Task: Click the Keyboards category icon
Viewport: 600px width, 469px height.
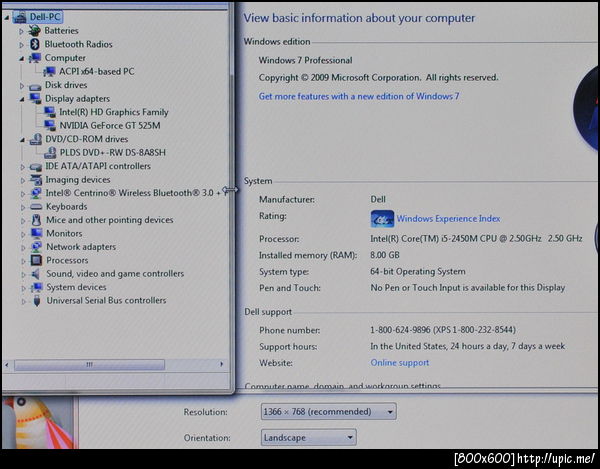Action: coord(36,207)
